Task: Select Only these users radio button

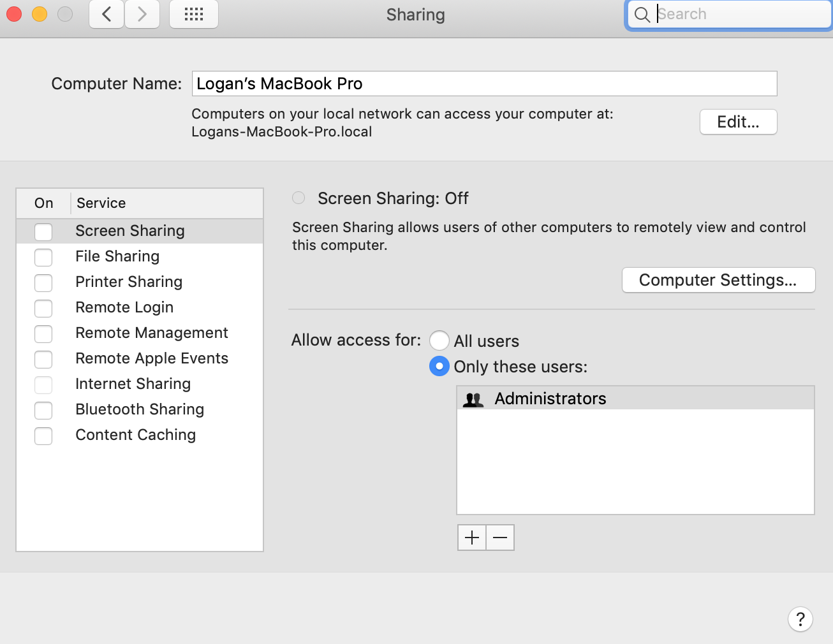Action: tap(439, 366)
